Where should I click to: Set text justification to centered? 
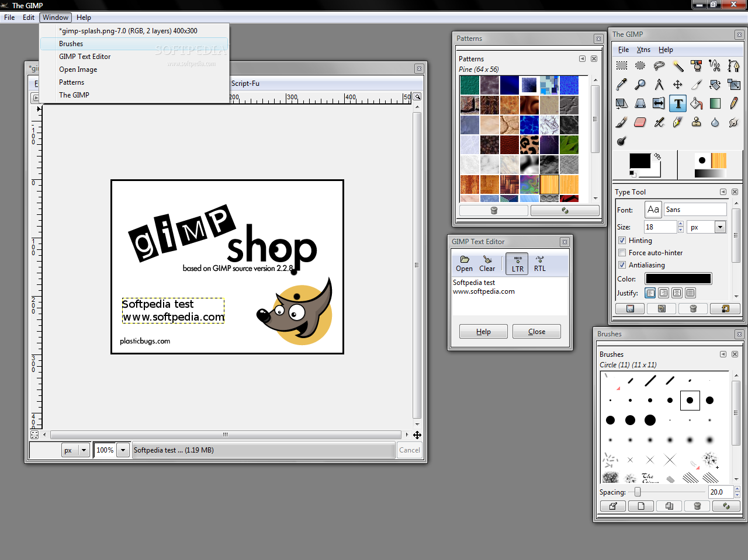[677, 293]
